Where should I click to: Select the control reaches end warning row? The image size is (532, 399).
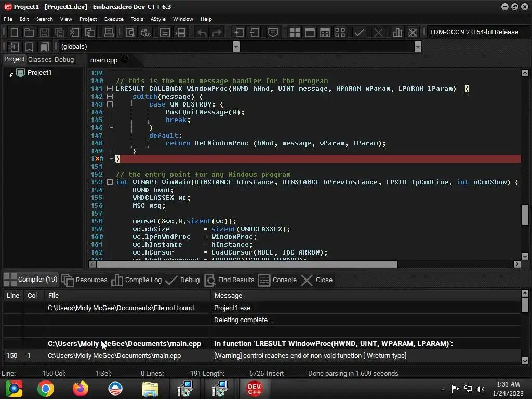262,356
